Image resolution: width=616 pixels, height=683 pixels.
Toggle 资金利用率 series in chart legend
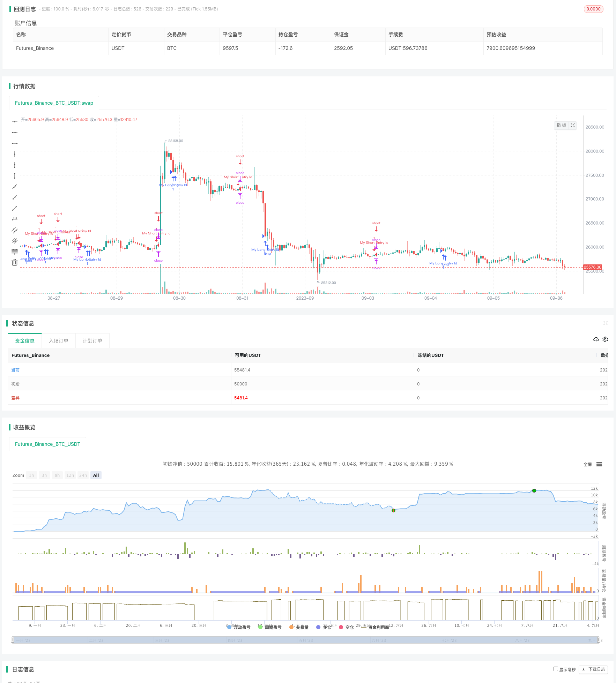click(x=375, y=627)
